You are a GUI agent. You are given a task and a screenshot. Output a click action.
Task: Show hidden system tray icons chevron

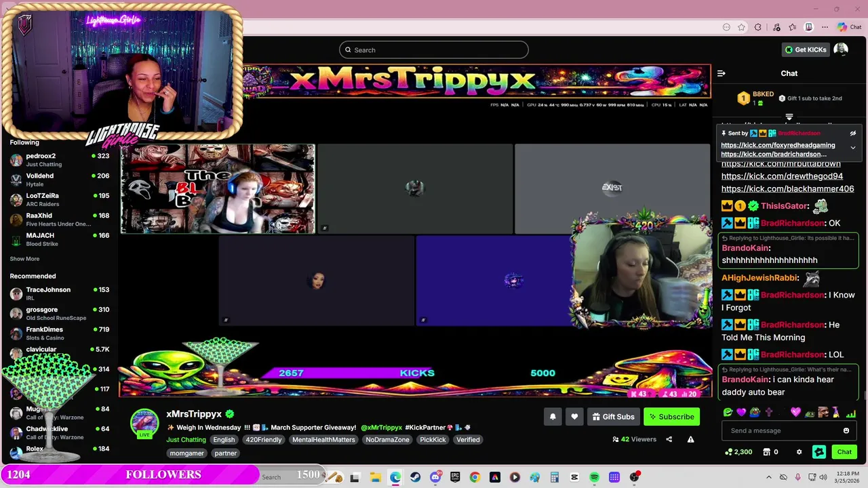pyautogui.click(x=769, y=477)
